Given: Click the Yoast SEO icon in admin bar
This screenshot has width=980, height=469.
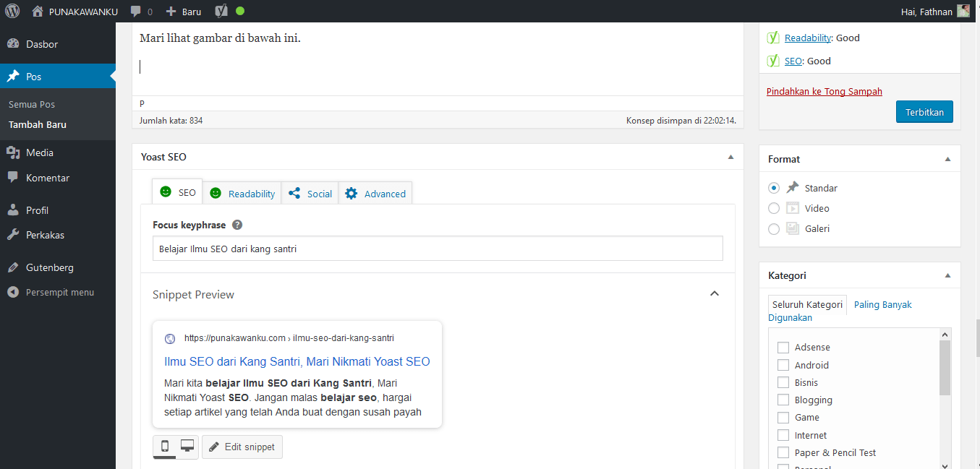Looking at the screenshot, I should pyautogui.click(x=223, y=11).
